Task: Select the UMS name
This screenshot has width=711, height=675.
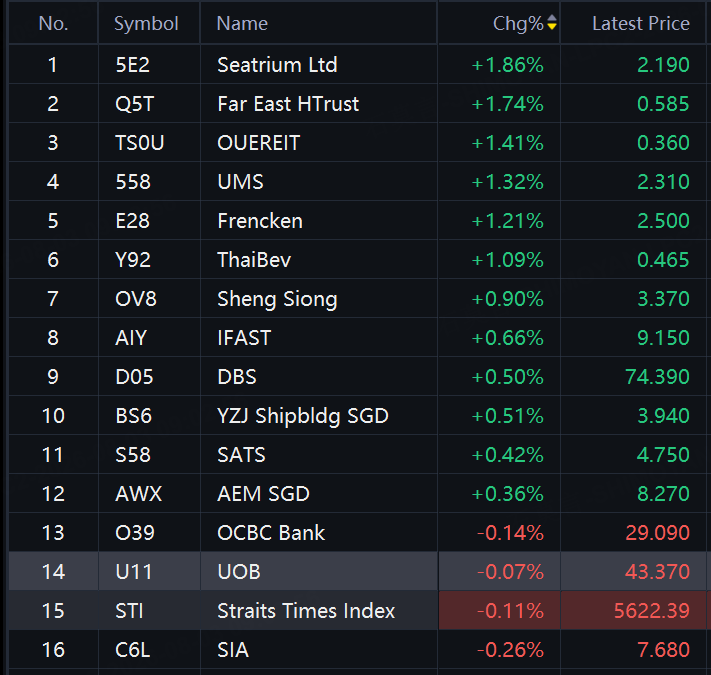Action: pyautogui.click(x=240, y=182)
